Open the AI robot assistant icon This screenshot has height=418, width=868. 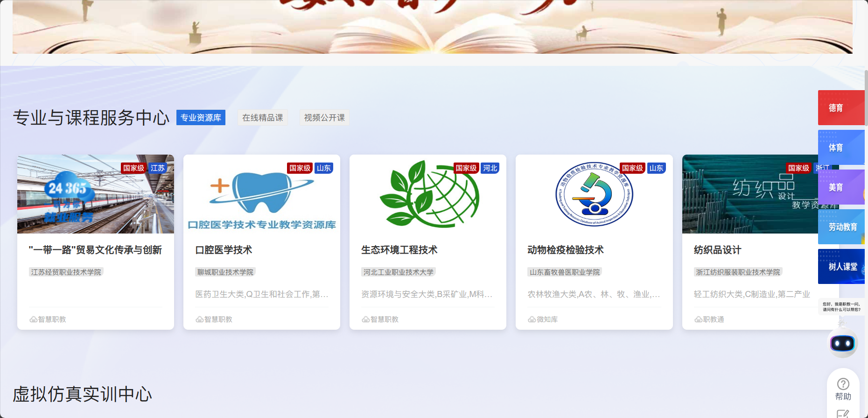tap(842, 344)
